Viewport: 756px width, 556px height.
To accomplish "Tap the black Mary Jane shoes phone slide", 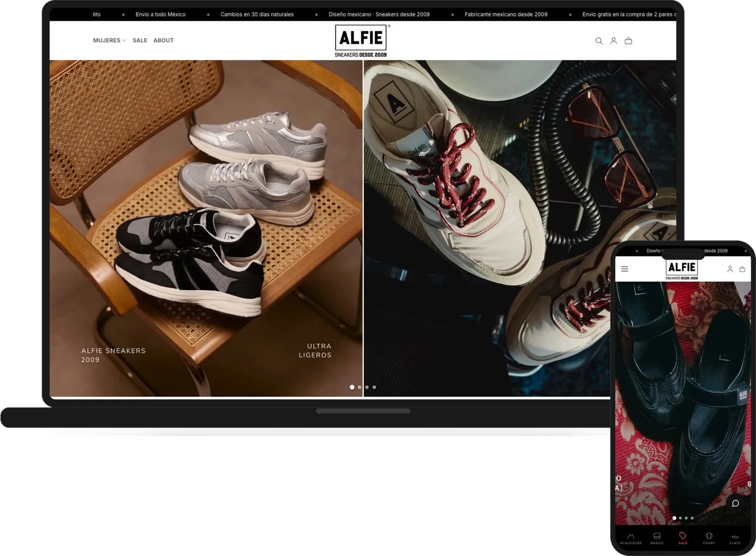I will (x=683, y=403).
